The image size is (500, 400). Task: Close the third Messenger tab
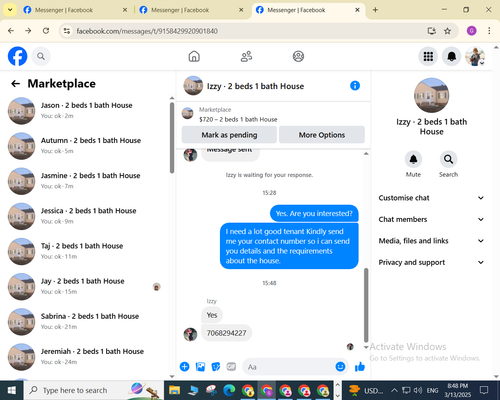357,10
